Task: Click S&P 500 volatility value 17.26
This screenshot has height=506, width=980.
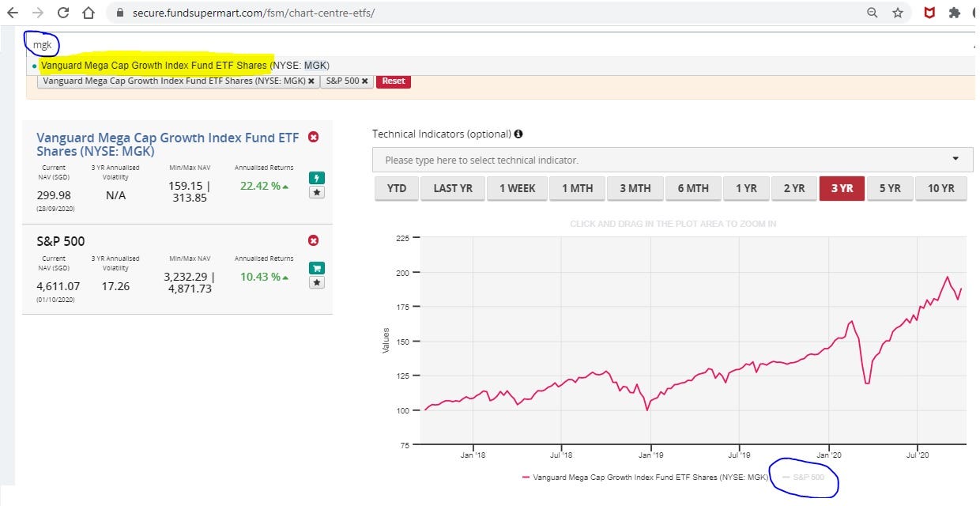Action: (115, 286)
